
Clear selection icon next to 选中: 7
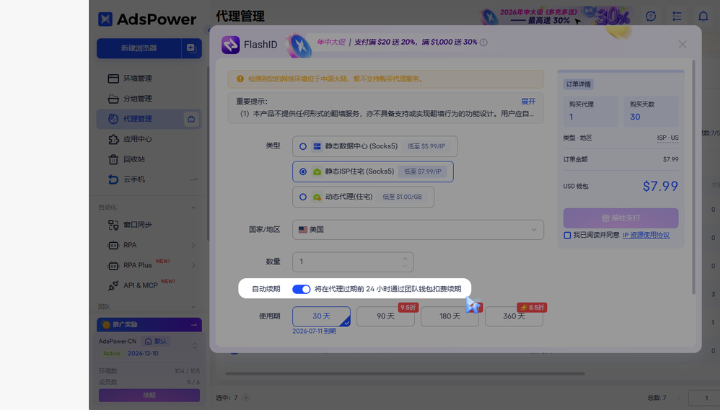[x=246, y=398]
